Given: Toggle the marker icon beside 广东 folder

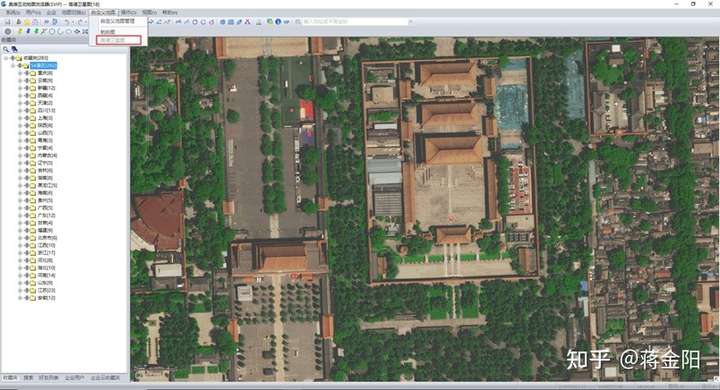Looking at the screenshot, I should coord(27,215).
